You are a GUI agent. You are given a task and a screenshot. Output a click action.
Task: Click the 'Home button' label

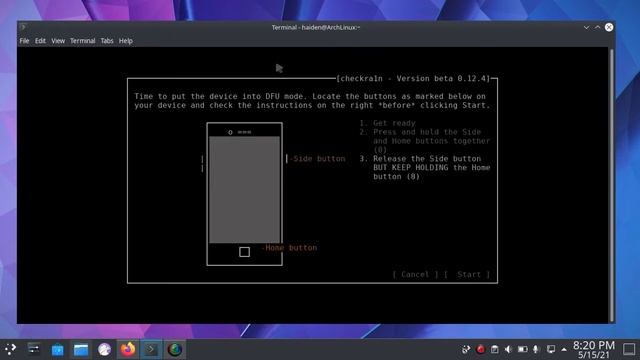(291, 248)
